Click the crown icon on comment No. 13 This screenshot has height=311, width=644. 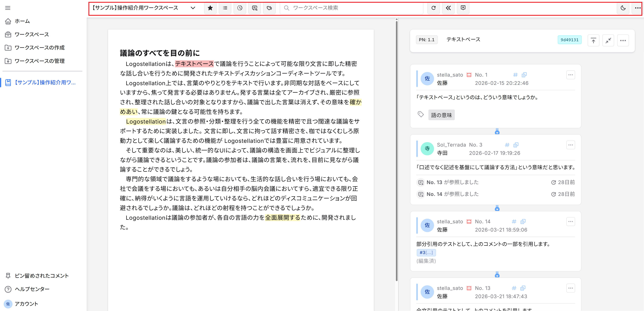point(469,288)
